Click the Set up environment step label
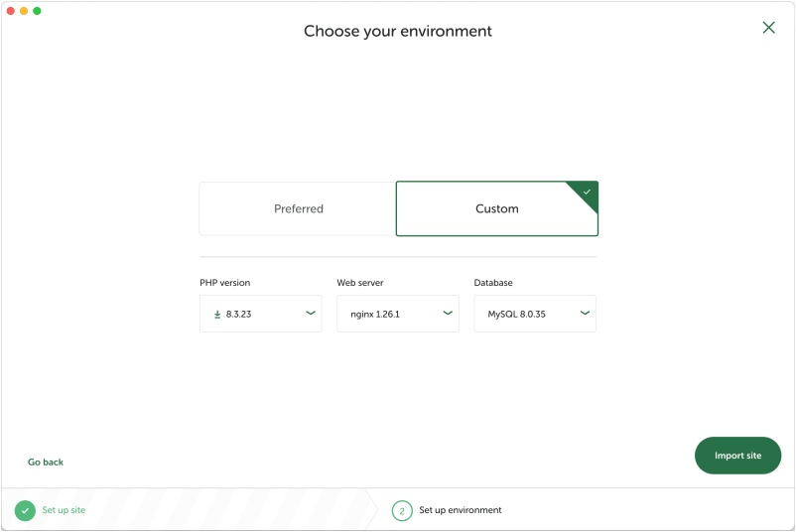 coord(460,510)
